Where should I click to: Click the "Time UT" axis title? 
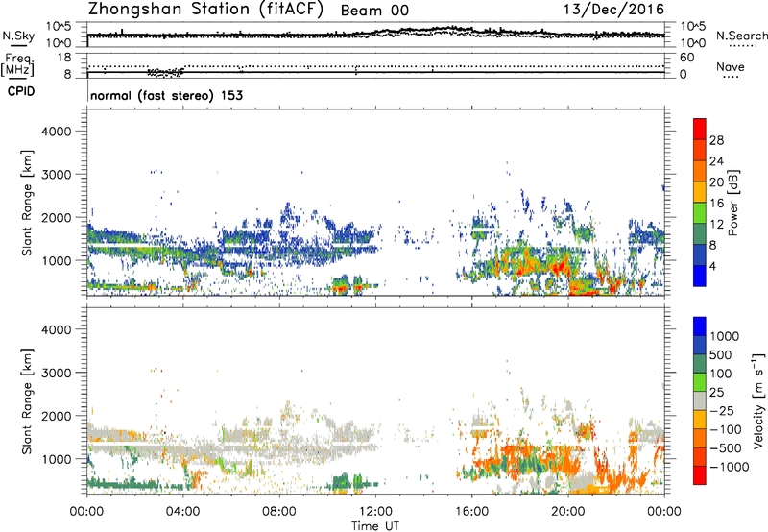pyautogui.click(x=375, y=526)
